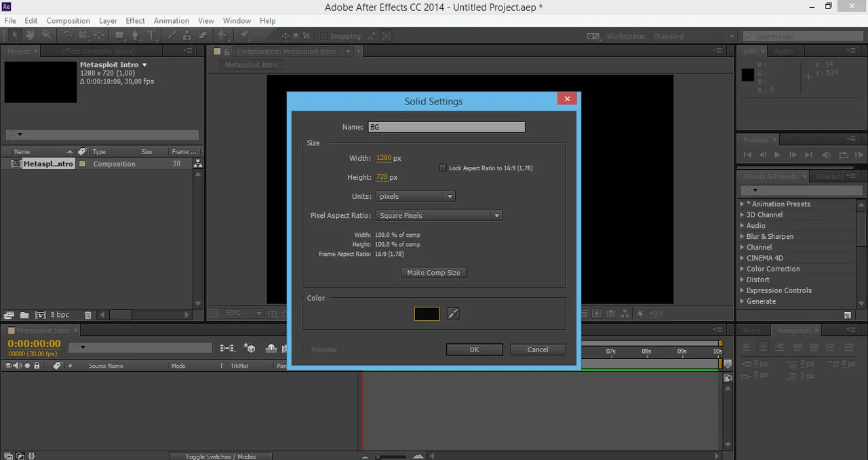Click the timeline lock column icon
This screenshot has height=460, width=868.
(37, 366)
